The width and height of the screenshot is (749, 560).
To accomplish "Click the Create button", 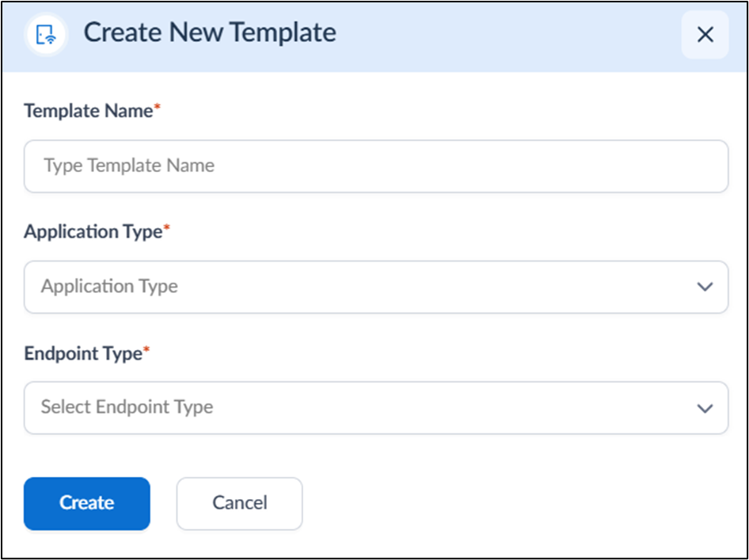I will 87,503.
